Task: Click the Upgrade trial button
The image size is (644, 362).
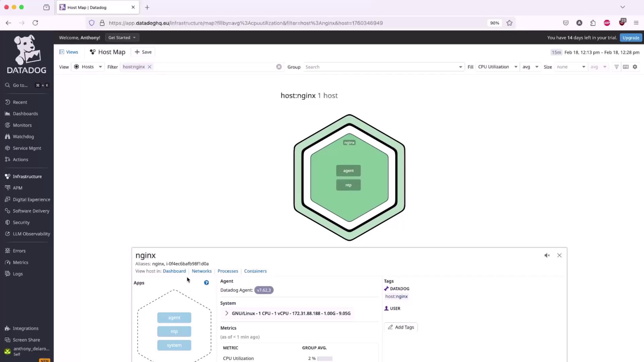Action: 631,38
